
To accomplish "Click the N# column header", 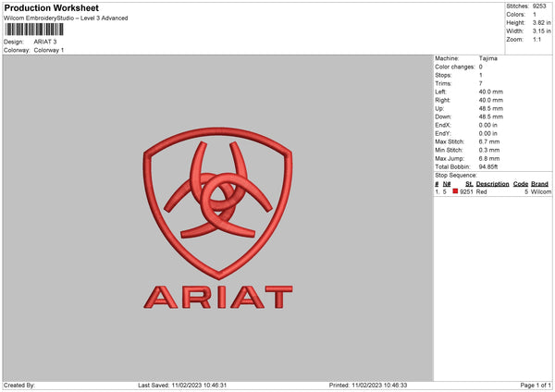I will pyautogui.click(x=447, y=184).
